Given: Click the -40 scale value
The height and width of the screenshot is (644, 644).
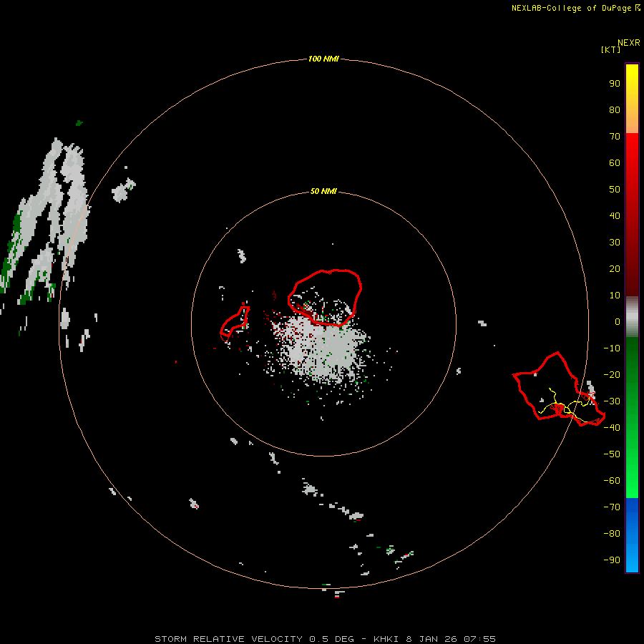Looking at the screenshot, I should (x=612, y=428).
